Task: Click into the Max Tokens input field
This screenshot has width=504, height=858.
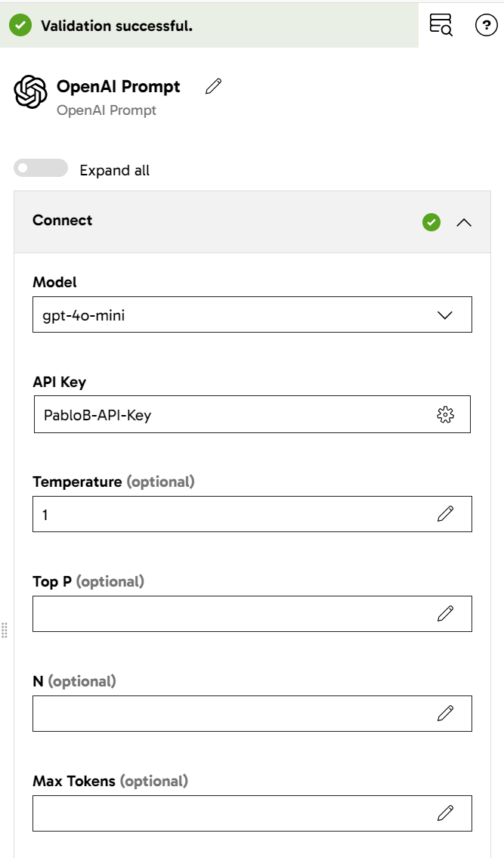Action: click(x=252, y=813)
